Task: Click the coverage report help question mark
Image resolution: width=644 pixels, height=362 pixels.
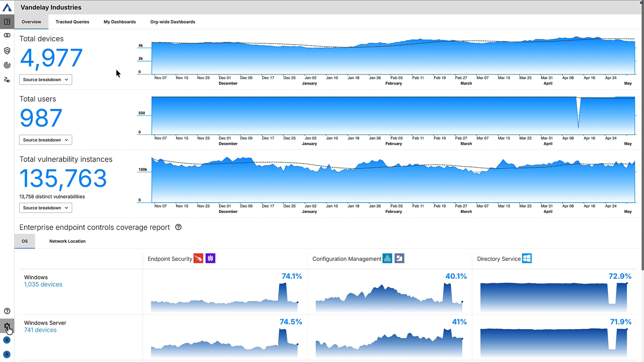Action: click(x=178, y=227)
